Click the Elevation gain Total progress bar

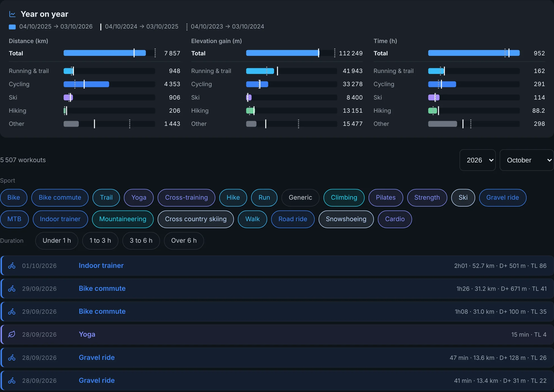(291, 53)
